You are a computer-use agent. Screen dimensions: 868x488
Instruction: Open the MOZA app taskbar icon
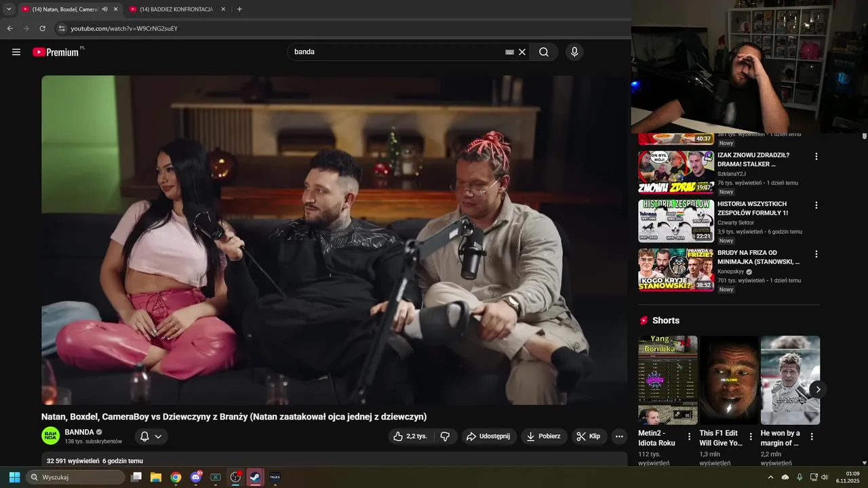pos(275,477)
